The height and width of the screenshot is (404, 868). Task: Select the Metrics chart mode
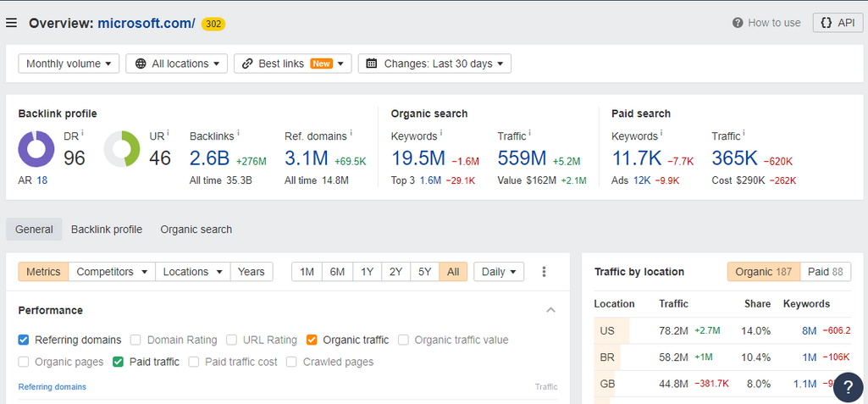point(43,272)
